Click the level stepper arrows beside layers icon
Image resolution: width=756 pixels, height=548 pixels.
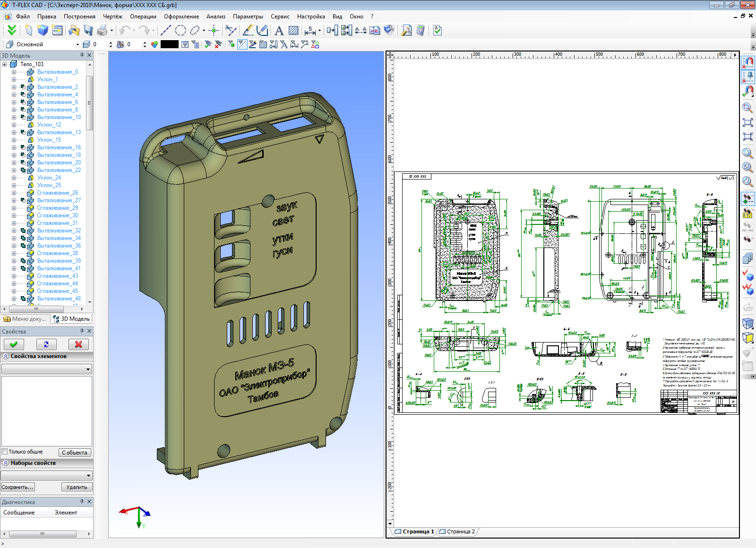click(x=111, y=44)
